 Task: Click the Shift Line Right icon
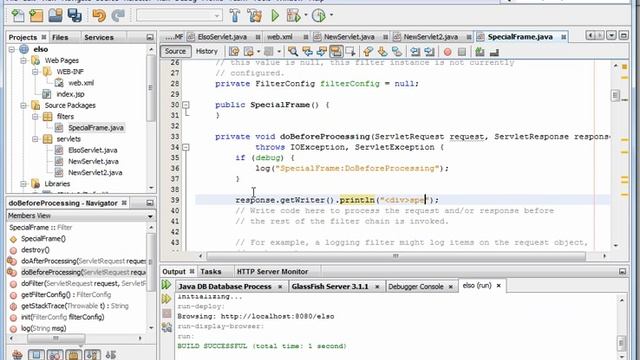click(x=429, y=51)
